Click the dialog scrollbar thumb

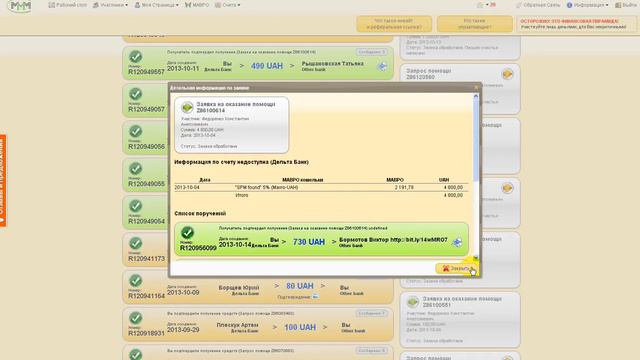pyautogui.click(x=476, y=140)
